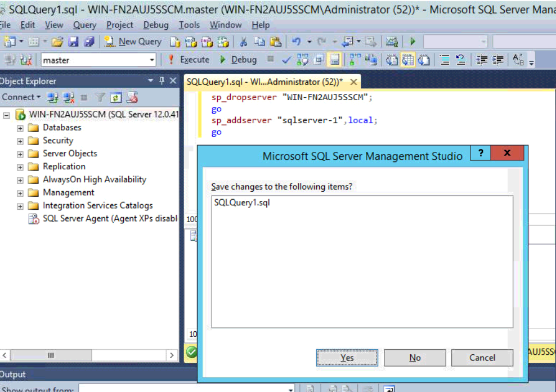This screenshot has width=556, height=392.
Task: Expand the Databases folder
Action: (x=20, y=128)
